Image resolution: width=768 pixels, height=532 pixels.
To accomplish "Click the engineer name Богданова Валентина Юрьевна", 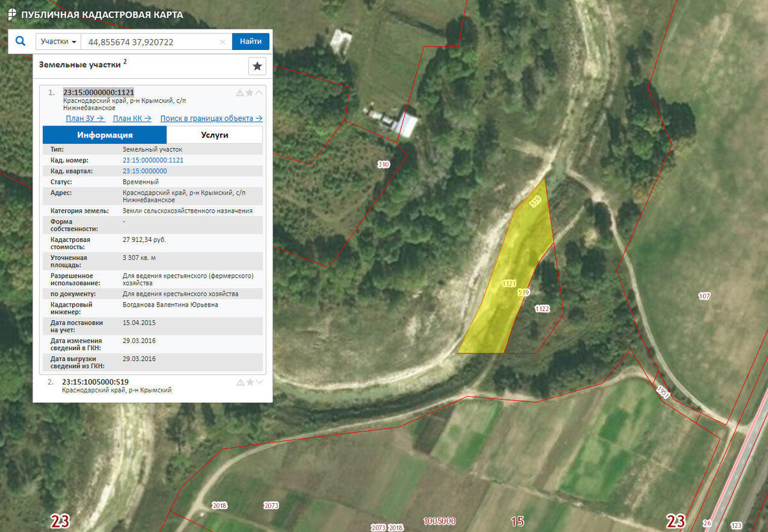I will point(170,305).
